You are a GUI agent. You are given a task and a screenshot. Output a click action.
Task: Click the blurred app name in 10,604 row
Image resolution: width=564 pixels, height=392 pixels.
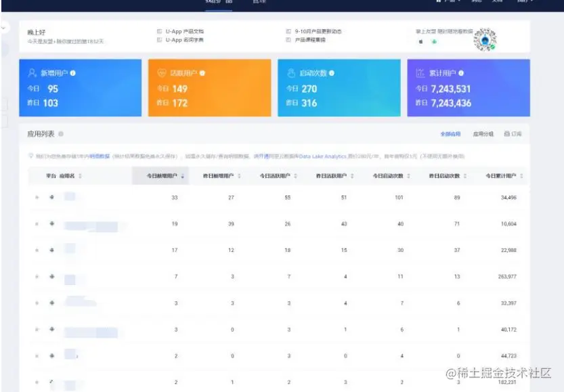coord(91,227)
